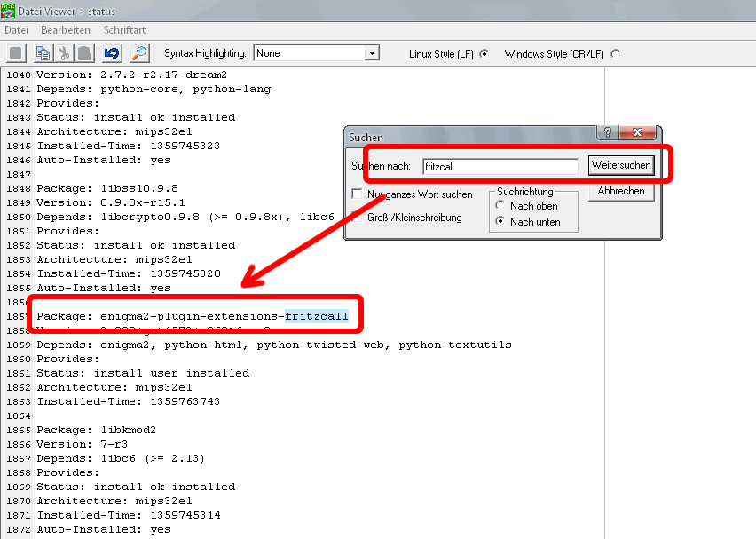This screenshot has width=756, height=539.
Task: Expand the Syntax Highlighting dropdown
Action: 372,54
